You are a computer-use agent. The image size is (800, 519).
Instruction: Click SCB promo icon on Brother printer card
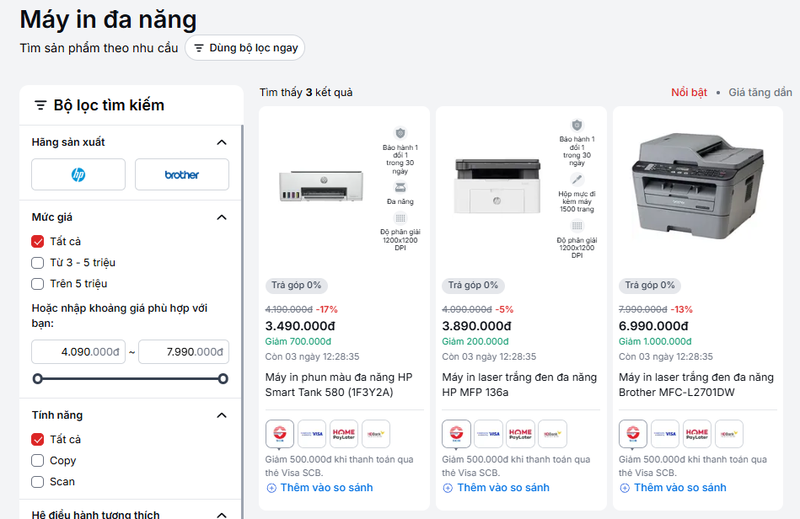pos(633,434)
